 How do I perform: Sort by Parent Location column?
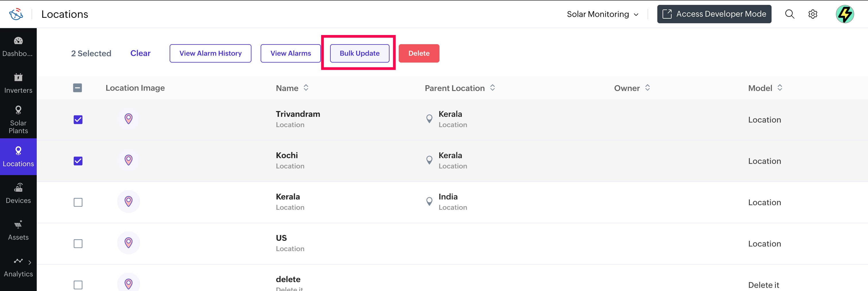point(492,88)
